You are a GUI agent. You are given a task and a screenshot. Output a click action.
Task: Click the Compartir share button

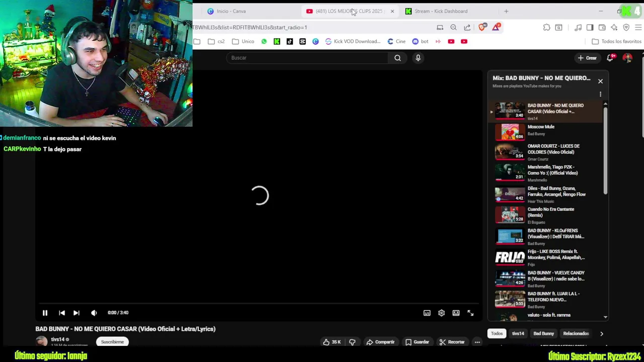(x=380, y=342)
